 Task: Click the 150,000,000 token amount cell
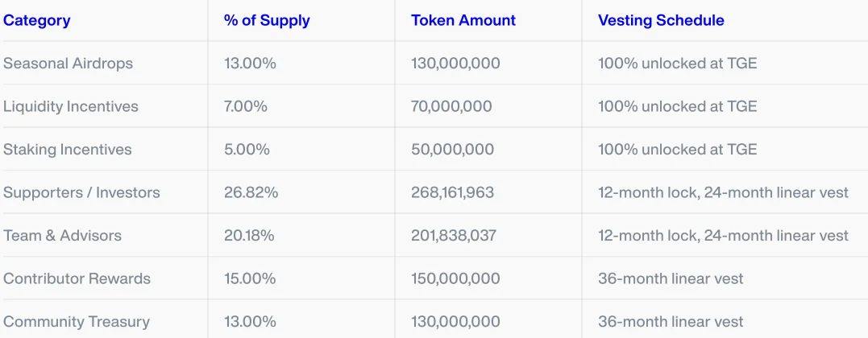455,278
